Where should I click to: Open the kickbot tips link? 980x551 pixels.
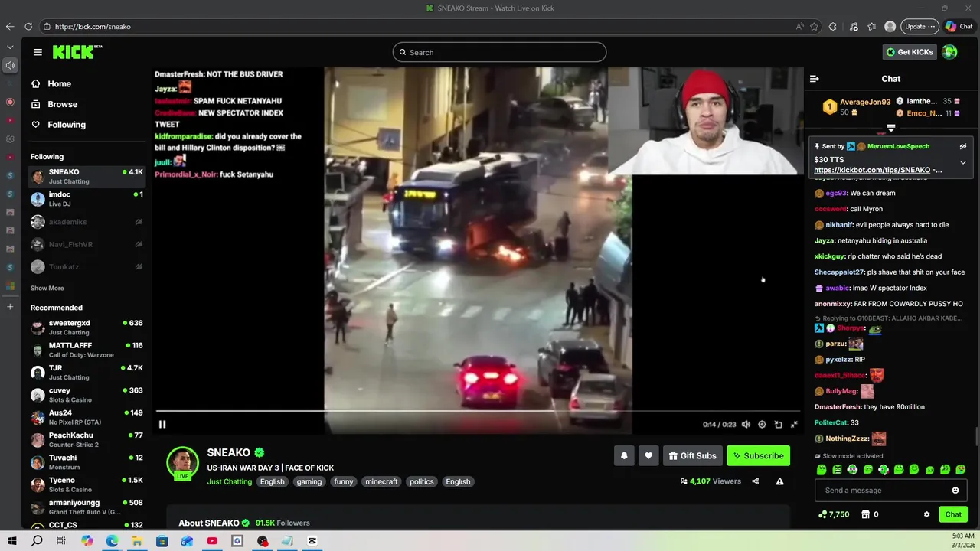point(877,170)
